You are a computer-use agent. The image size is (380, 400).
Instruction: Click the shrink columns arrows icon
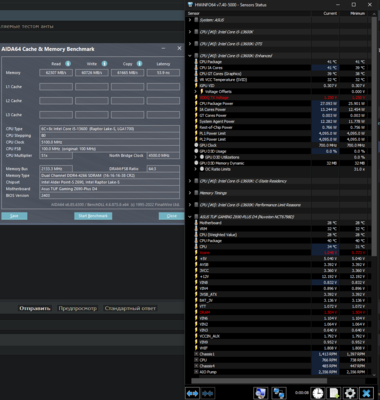point(207,393)
